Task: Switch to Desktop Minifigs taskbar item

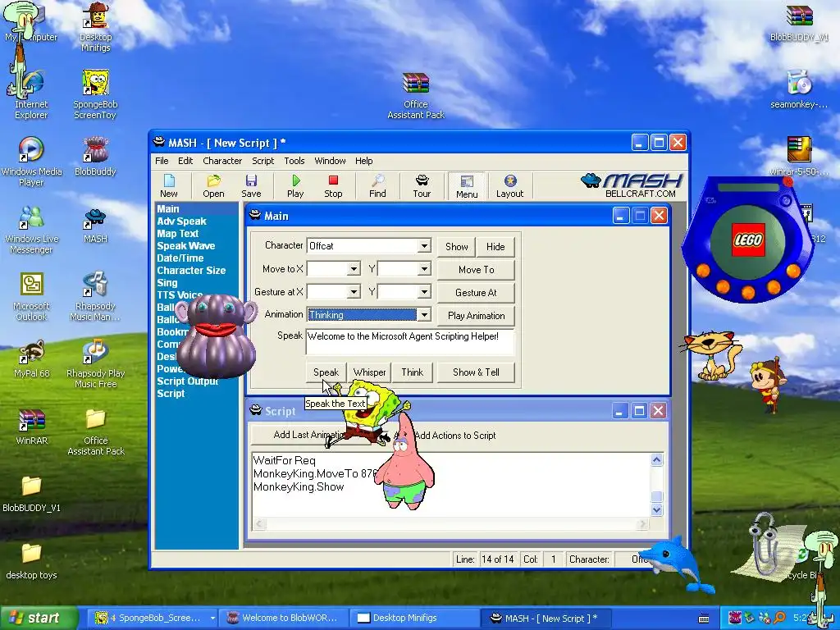Action: (x=414, y=618)
